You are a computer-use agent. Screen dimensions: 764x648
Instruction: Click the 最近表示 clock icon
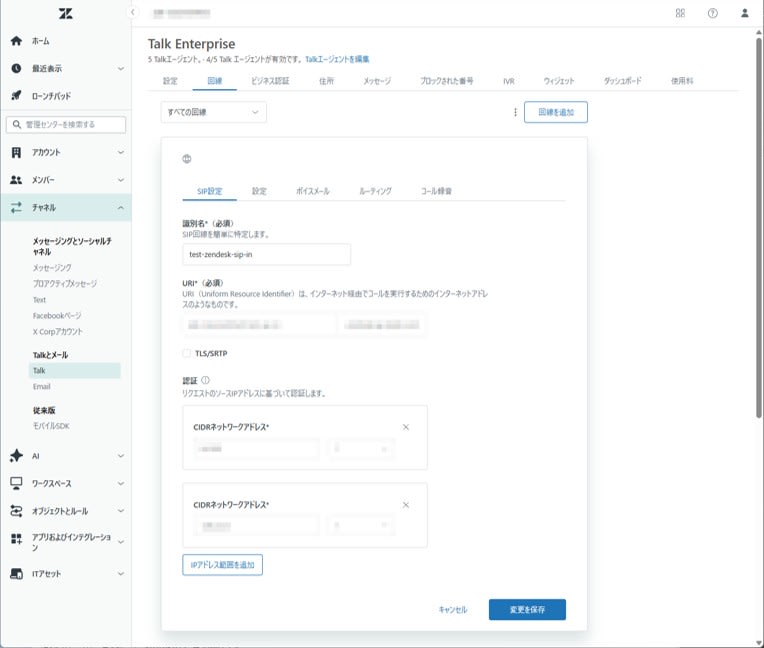click(16, 68)
